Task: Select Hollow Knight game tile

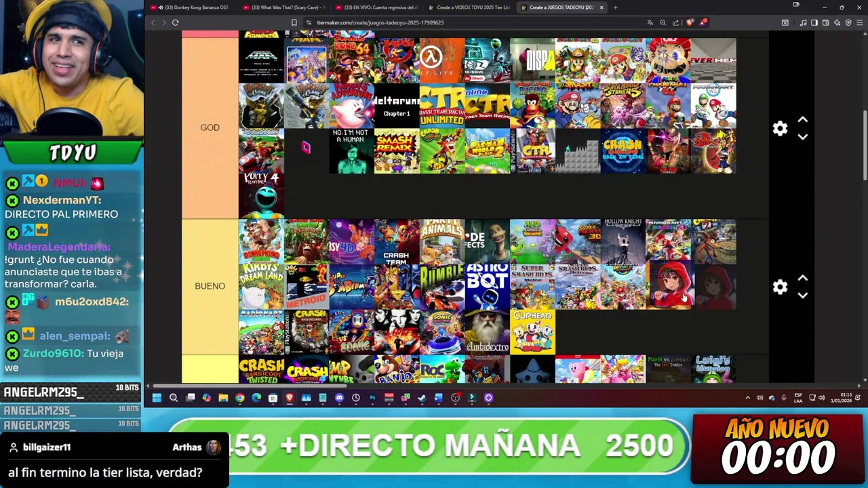Action: [623, 241]
